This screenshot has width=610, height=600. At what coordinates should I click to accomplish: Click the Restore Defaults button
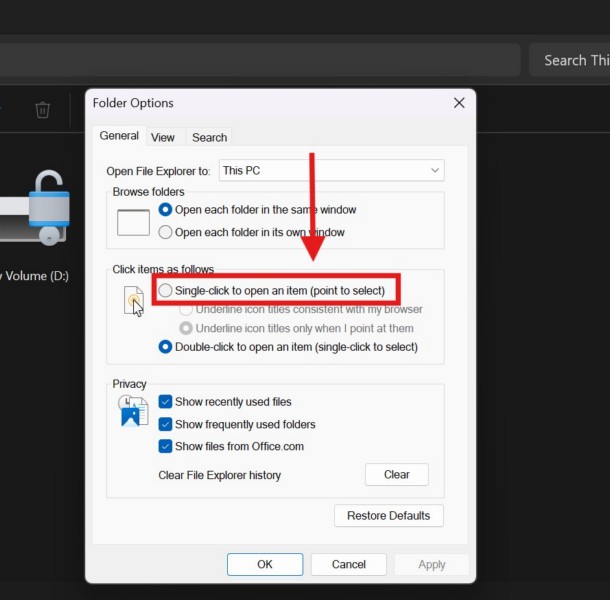[389, 516]
